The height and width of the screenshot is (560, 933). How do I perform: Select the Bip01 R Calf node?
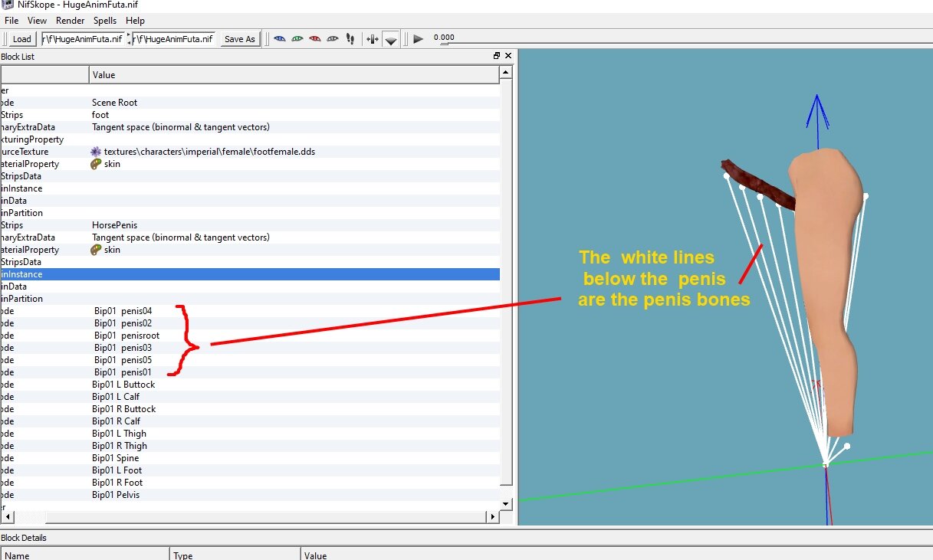point(250,421)
